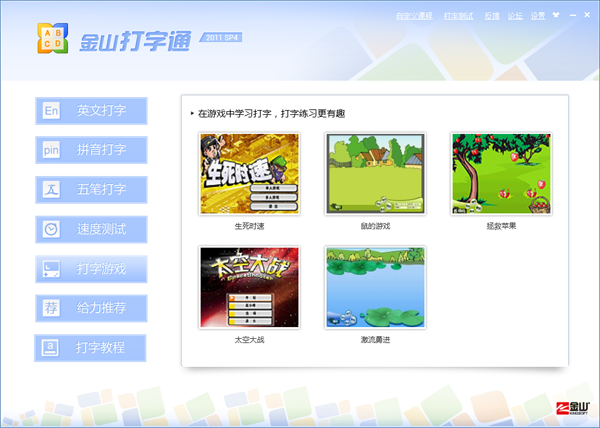Play the 激流勇进 pond game thumbnail
Viewport: 600px width, 428px height.
point(375,288)
